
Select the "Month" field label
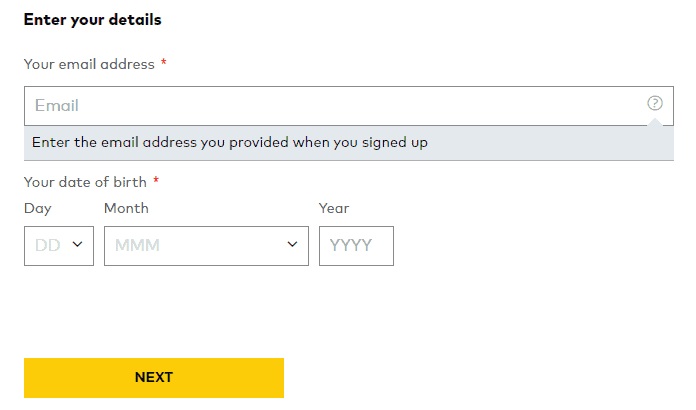[127, 208]
